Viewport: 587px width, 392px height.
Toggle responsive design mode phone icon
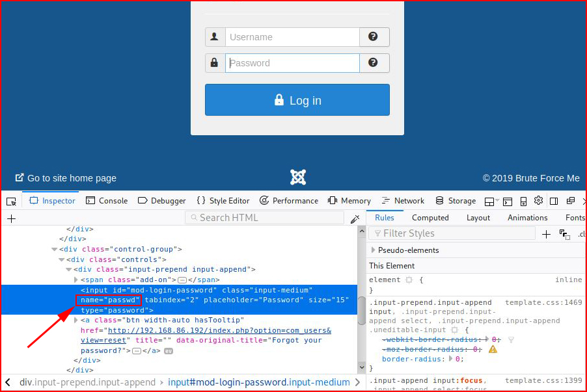click(523, 202)
